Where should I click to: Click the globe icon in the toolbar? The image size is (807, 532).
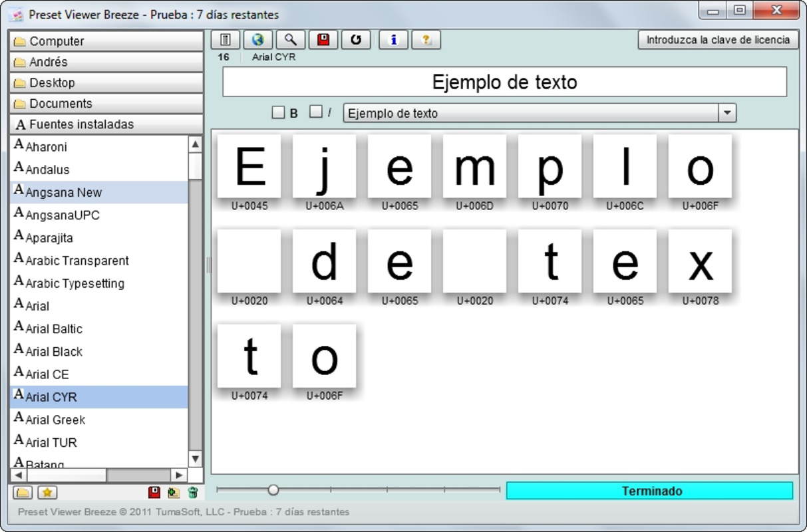click(x=258, y=40)
